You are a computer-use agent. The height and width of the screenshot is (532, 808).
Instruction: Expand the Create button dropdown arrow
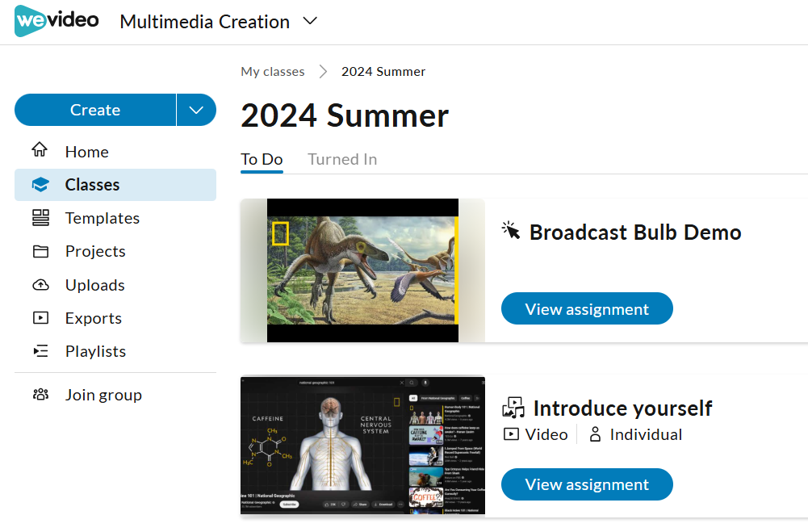pos(196,110)
